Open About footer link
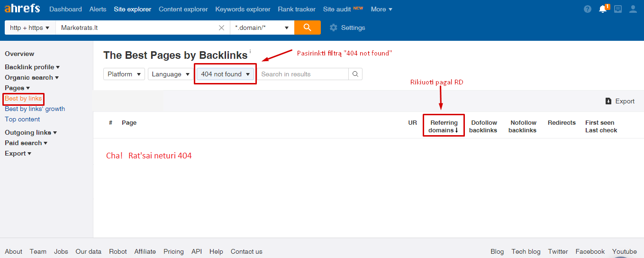The image size is (644, 258). [x=13, y=251]
